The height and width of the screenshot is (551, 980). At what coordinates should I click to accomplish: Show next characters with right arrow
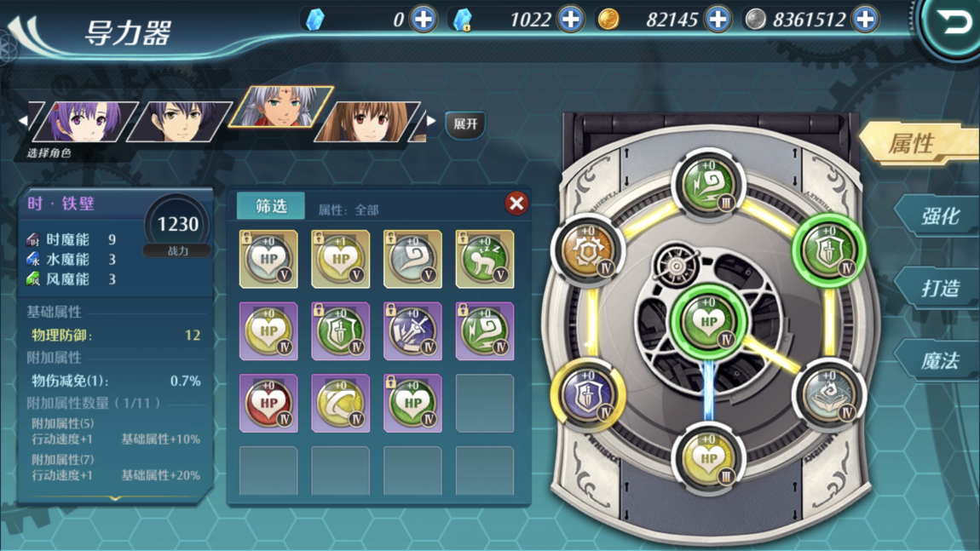coord(431,121)
